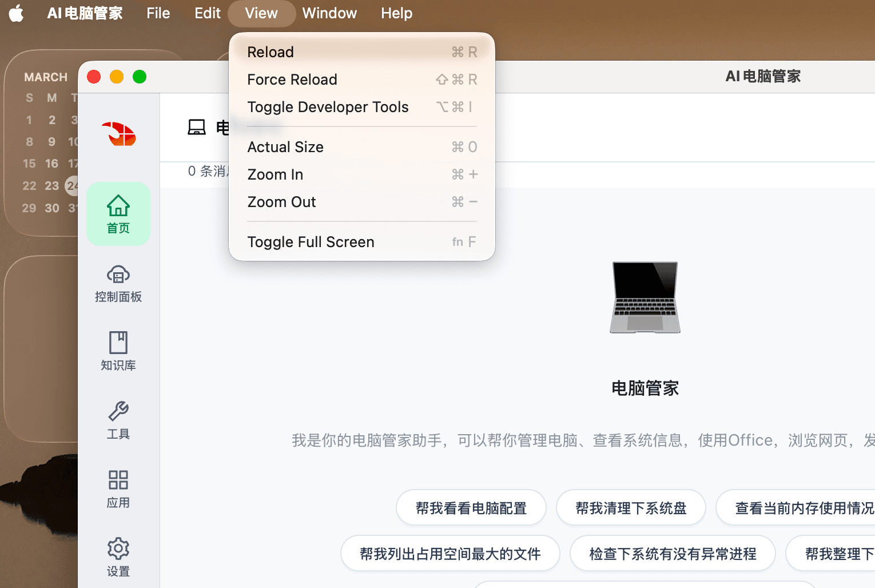Viewport: 875px width, 588px height.
Task: Open the 知识库 knowledge base icon
Action: (x=118, y=351)
